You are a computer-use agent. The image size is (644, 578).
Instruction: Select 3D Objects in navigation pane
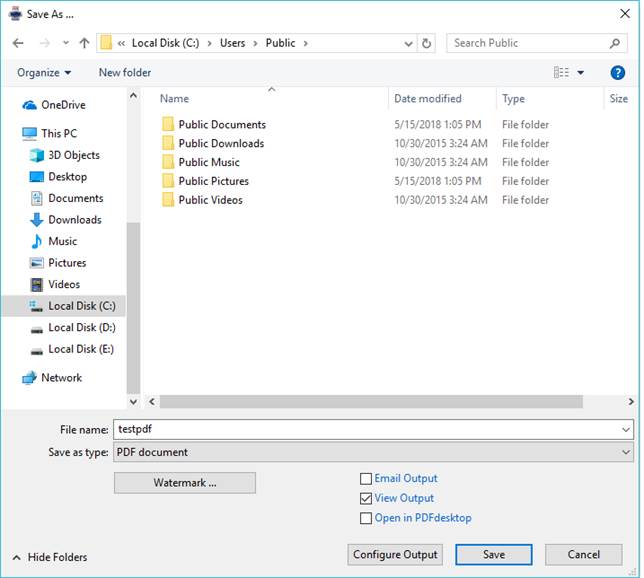click(x=73, y=155)
